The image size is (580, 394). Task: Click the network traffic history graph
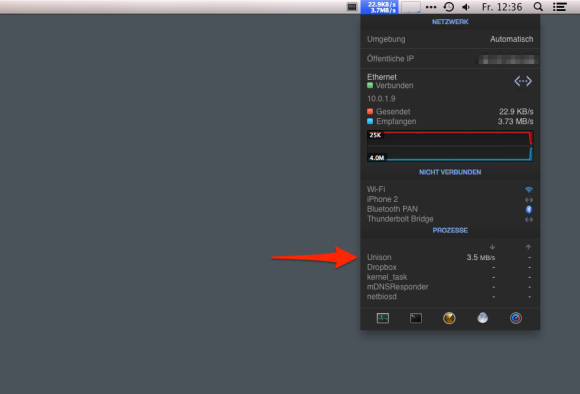(x=450, y=146)
